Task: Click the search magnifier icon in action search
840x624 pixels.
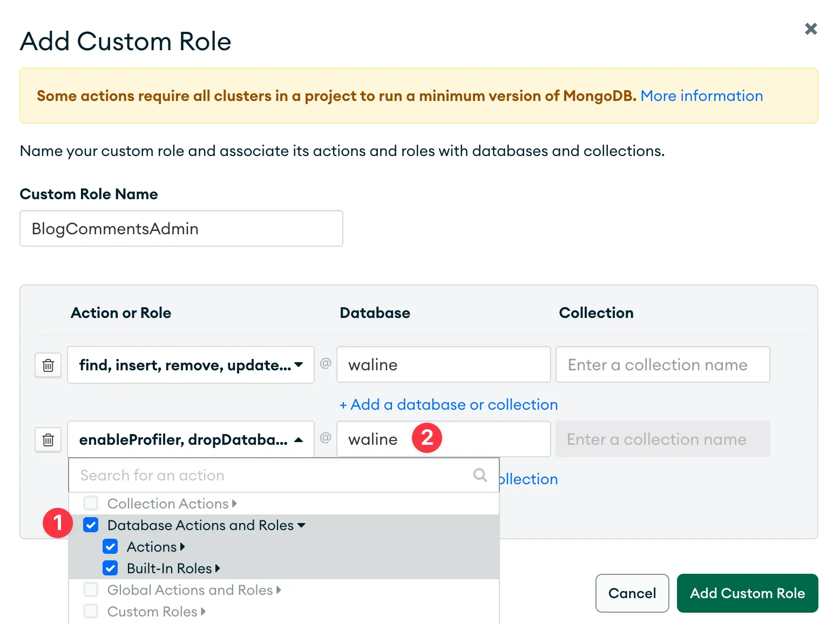Action: tap(479, 475)
